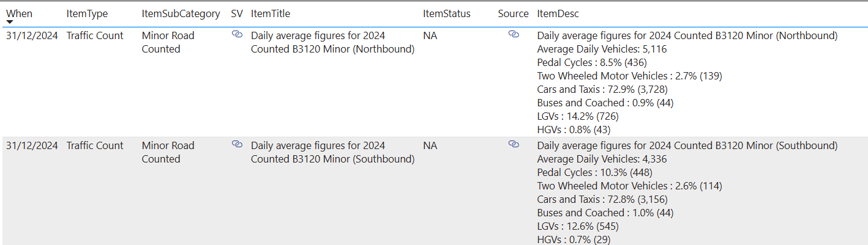Select the NA status in Northbound row

coord(430,35)
